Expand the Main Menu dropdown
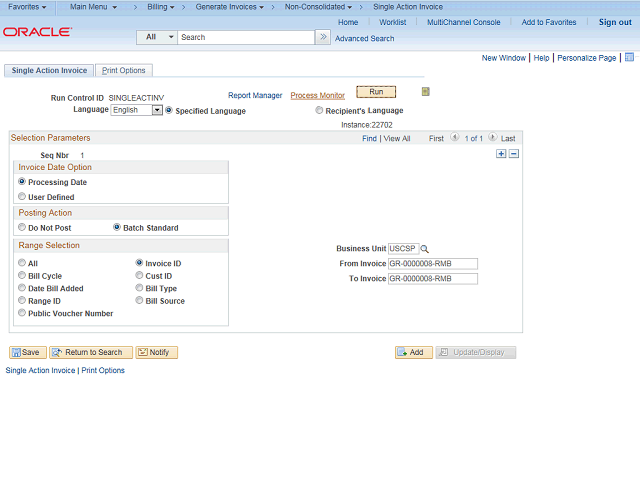Viewport: 640px width, 480px height. 93,7
